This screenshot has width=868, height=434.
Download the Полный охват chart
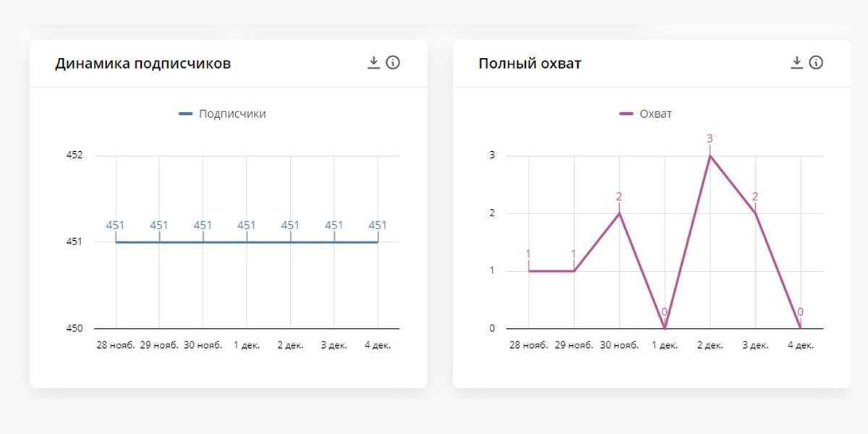[796, 62]
